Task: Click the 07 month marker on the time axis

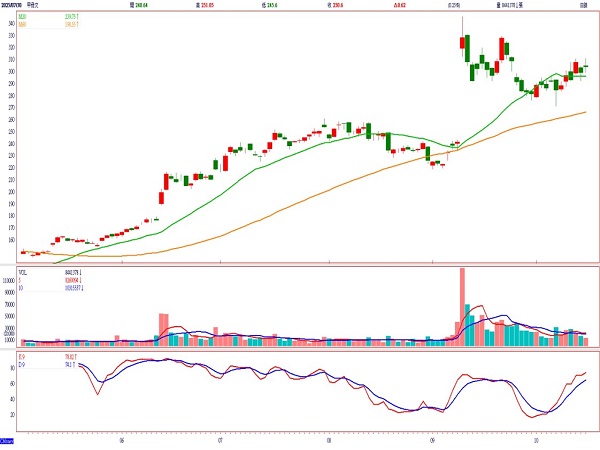Action: (x=219, y=437)
